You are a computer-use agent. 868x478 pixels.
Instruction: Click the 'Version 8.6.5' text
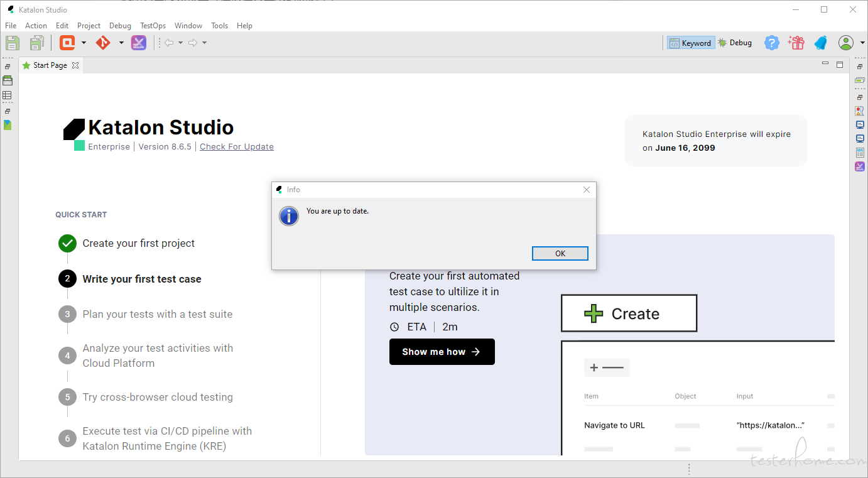coord(165,146)
